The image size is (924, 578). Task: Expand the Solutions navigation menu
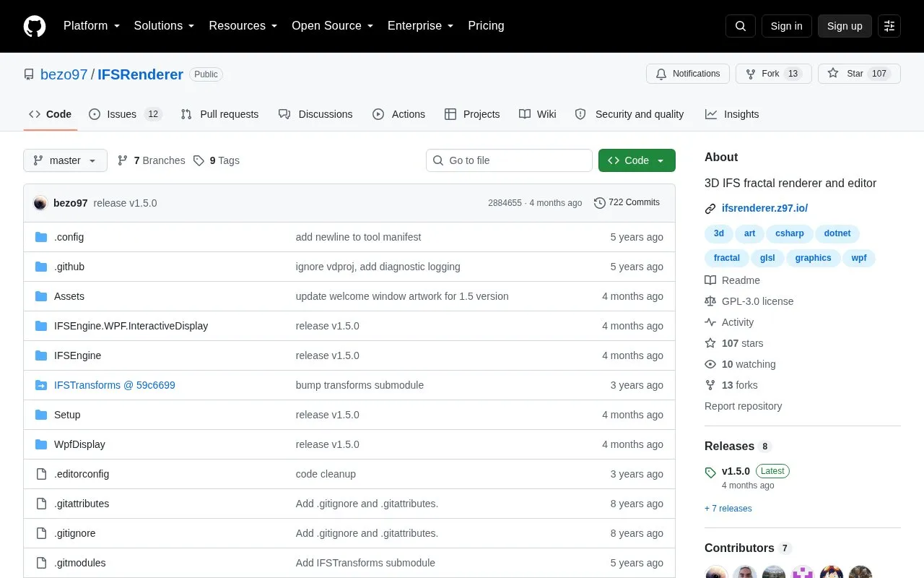(165, 26)
